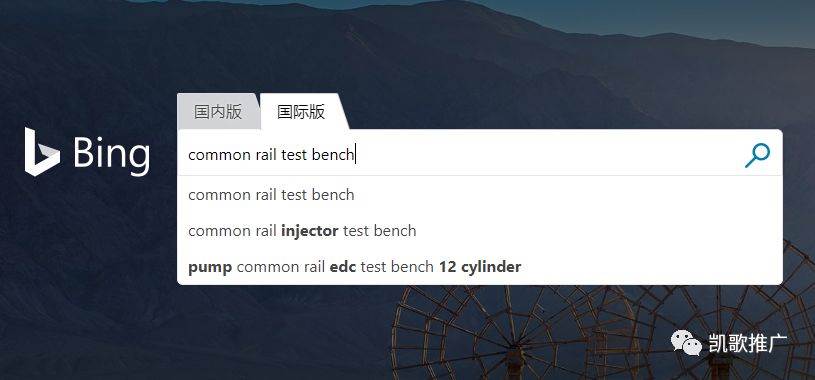Click the word 'bench' in typed query
The image size is (815, 380).
point(333,155)
